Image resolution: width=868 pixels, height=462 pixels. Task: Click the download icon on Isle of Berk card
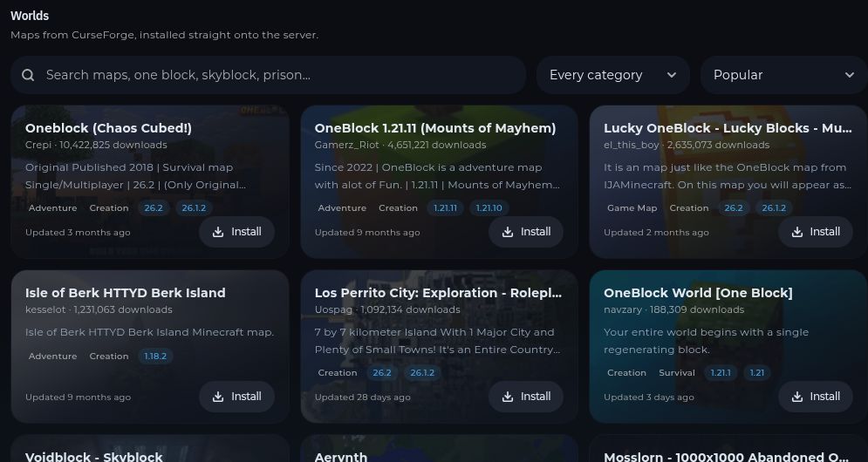(x=218, y=397)
